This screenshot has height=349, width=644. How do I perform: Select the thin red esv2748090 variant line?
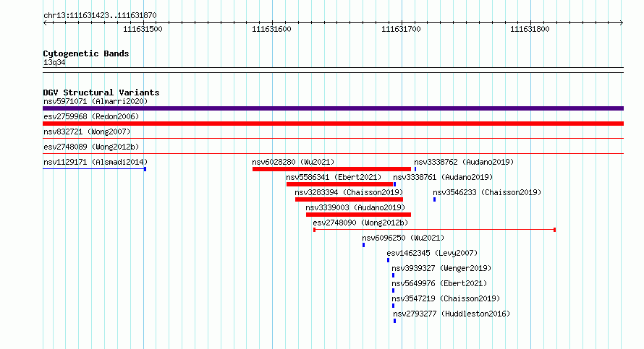[x=435, y=230]
